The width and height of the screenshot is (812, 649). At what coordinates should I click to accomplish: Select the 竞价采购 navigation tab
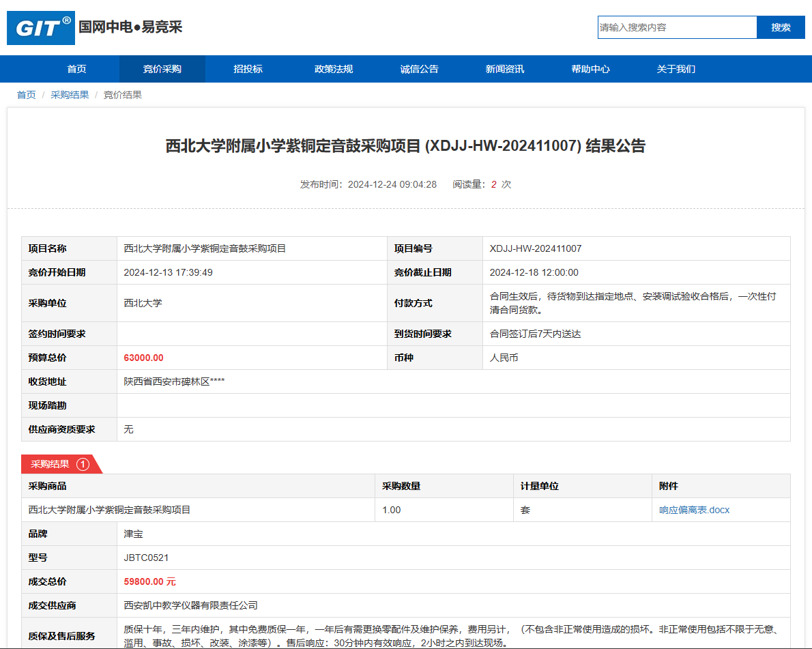click(x=162, y=69)
